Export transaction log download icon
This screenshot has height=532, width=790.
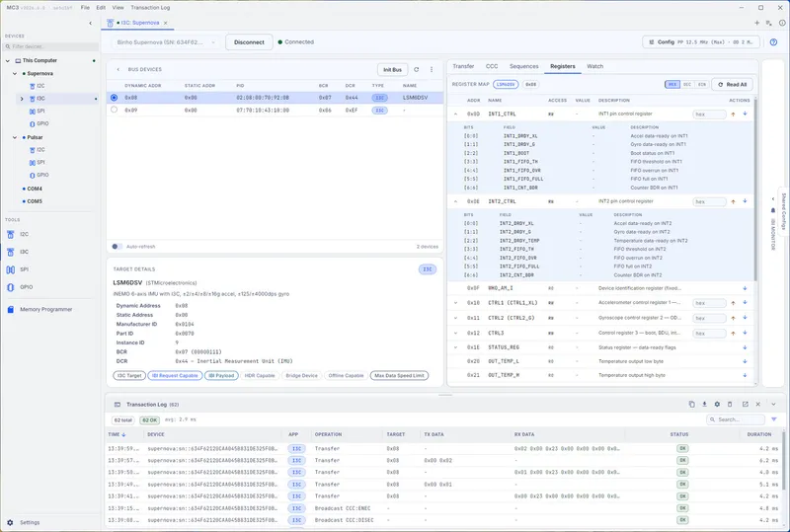pyautogui.click(x=704, y=404)
